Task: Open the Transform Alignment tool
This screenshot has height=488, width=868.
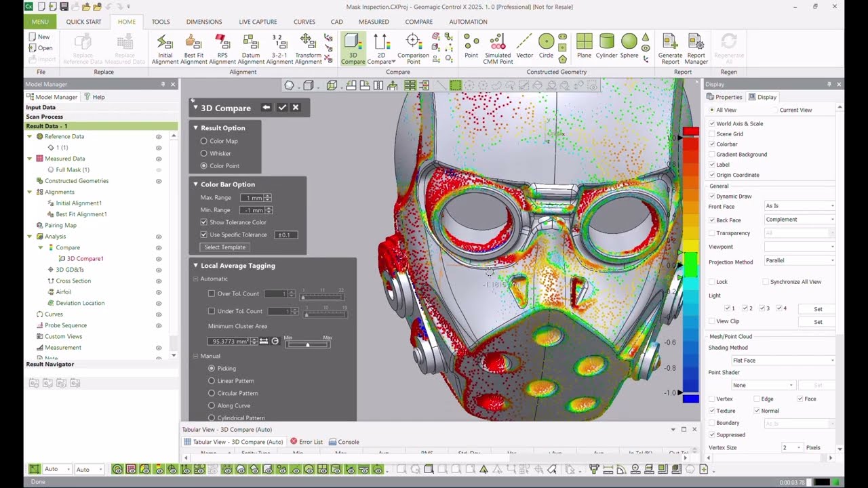Action: pyautogui.click(x=308, y=49)
